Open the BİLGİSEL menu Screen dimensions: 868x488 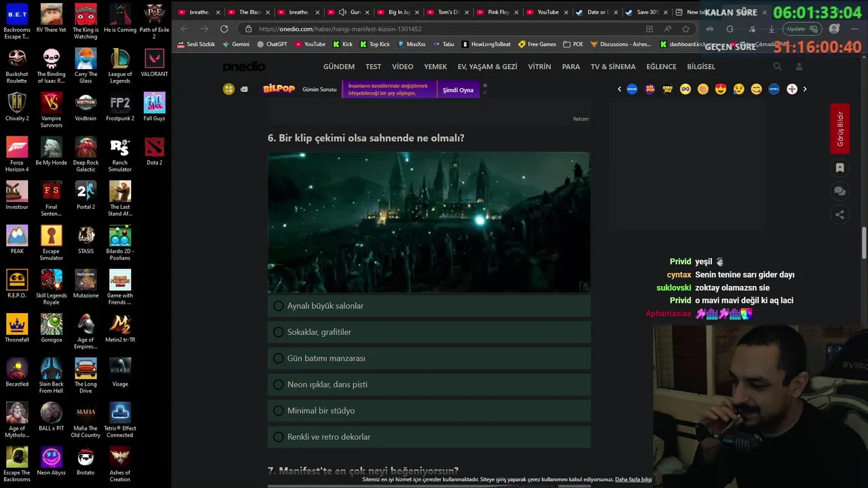pyautogui.click(x=701, y=66)
